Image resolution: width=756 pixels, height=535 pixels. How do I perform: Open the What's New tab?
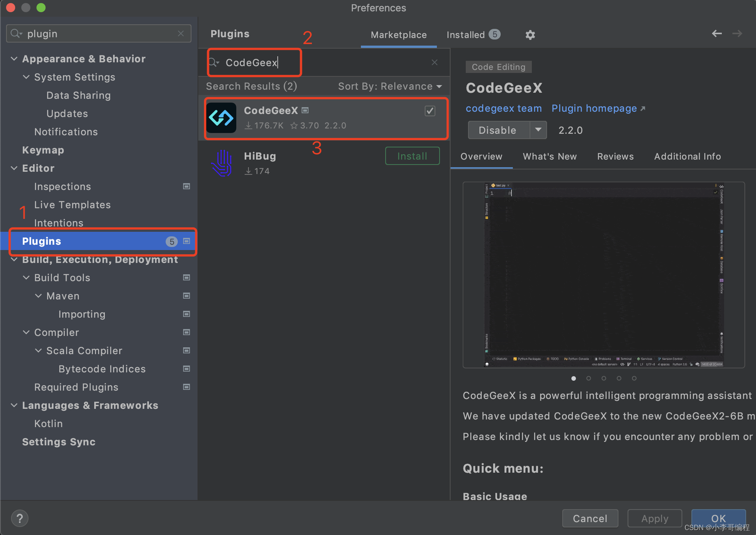(x=549, y=156)
